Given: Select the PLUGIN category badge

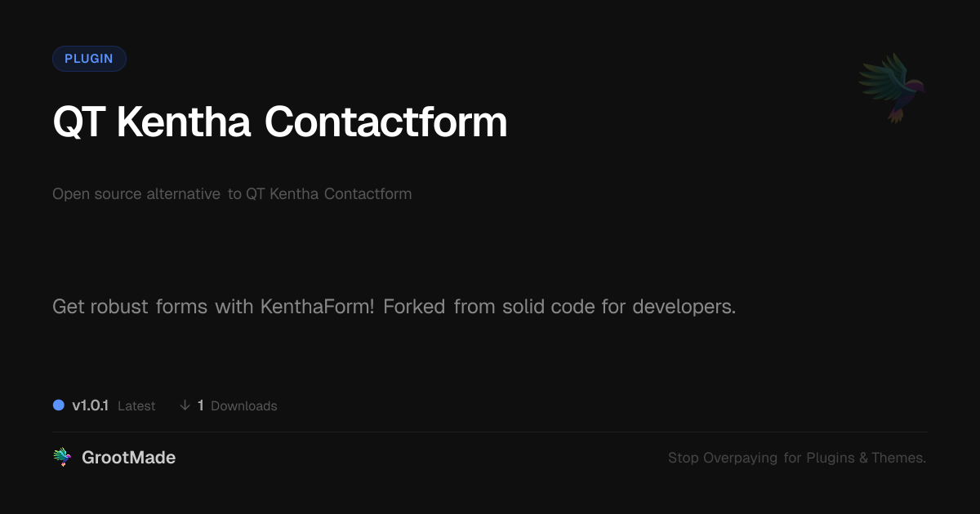Looking at the screenshot, I should coord(89,59).
